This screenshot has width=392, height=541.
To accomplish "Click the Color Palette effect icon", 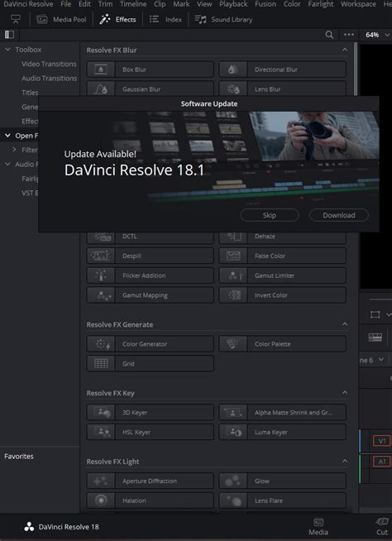I will (x=233, y=344).
